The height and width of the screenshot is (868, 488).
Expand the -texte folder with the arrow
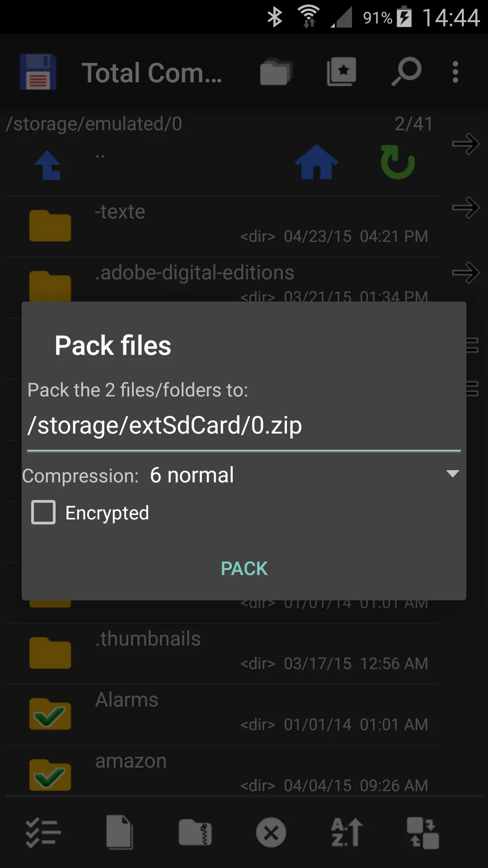pos(466,208)
